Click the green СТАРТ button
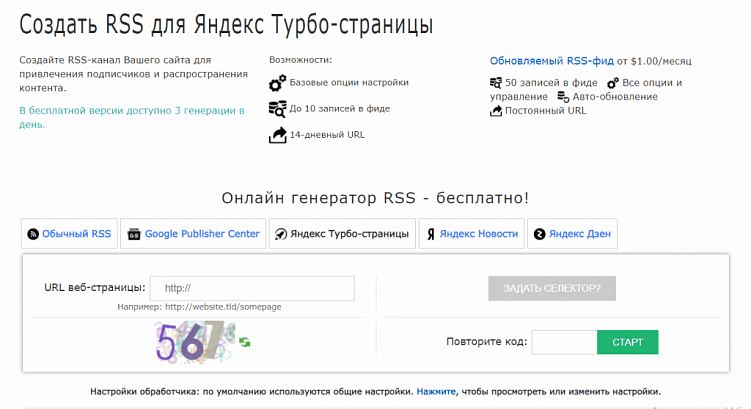This screenshot has width=751, height=409. (x=627, y=342)
